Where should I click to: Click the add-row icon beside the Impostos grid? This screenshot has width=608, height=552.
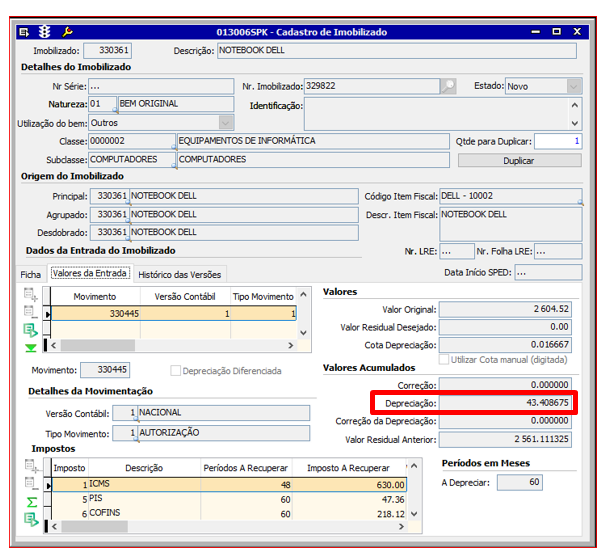click(30, 467)
